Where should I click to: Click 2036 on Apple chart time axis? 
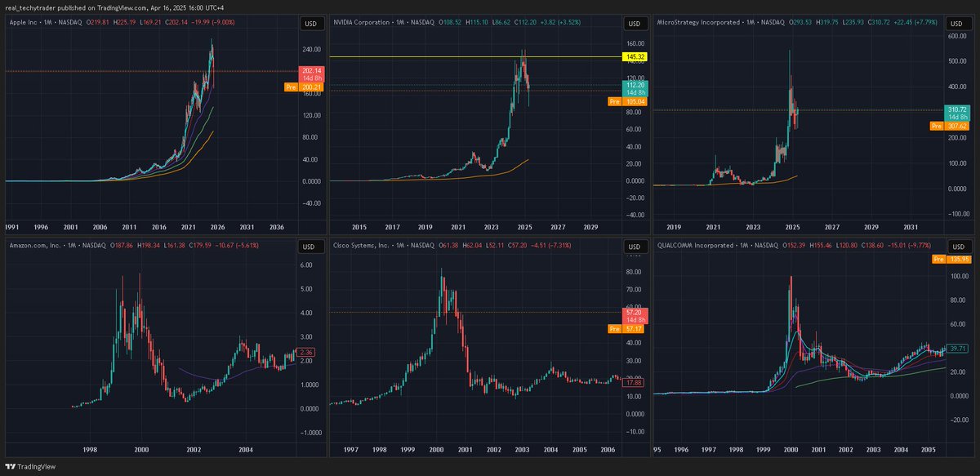[276, 226]
